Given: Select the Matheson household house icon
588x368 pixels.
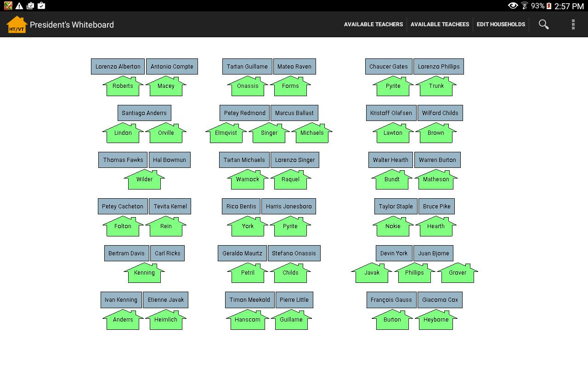Looking at the screenshot, I should (436, 180).
